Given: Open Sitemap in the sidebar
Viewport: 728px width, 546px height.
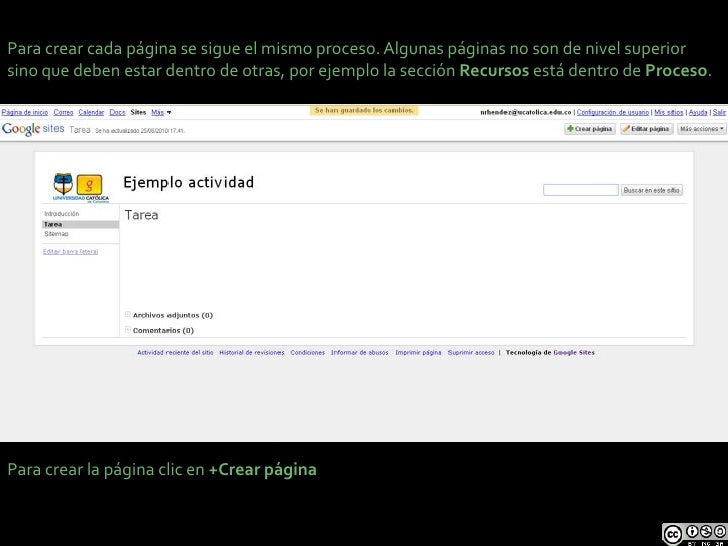Looking at the screenshot, I should click(x=56, y=234).
